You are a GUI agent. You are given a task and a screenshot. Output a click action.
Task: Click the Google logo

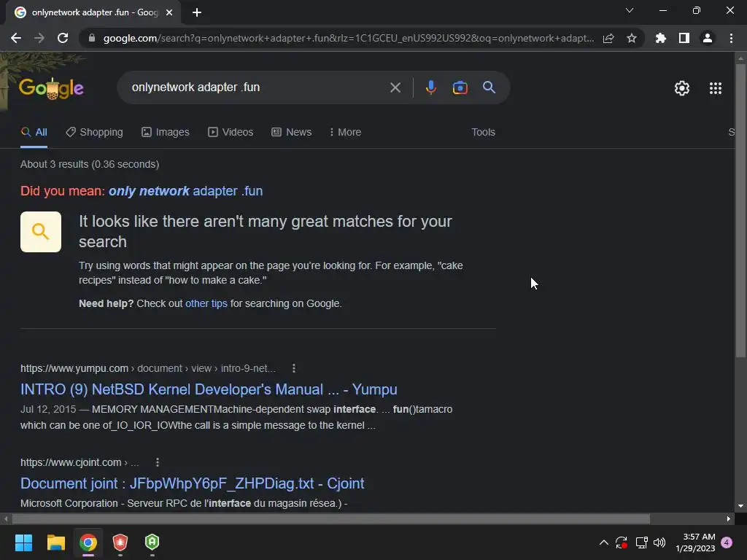pyautogui.click(x=51, y=88)
